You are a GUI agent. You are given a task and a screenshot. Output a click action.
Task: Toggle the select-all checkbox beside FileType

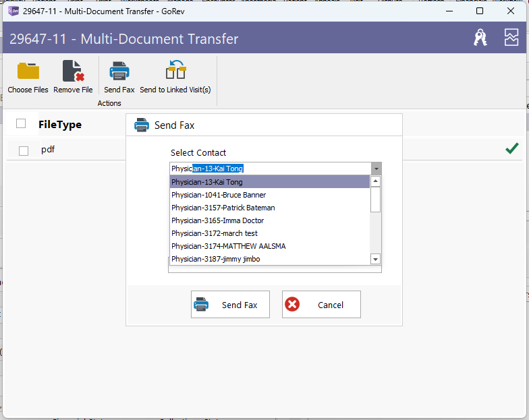point(21,123)
